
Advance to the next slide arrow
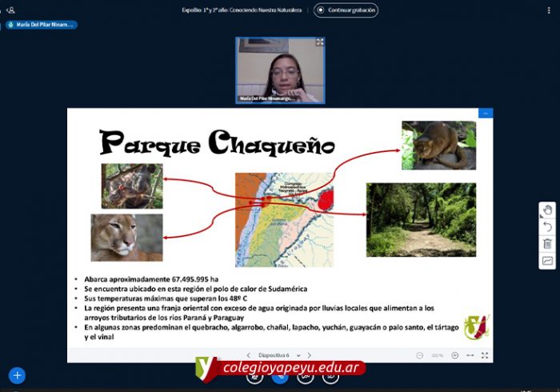309,355
